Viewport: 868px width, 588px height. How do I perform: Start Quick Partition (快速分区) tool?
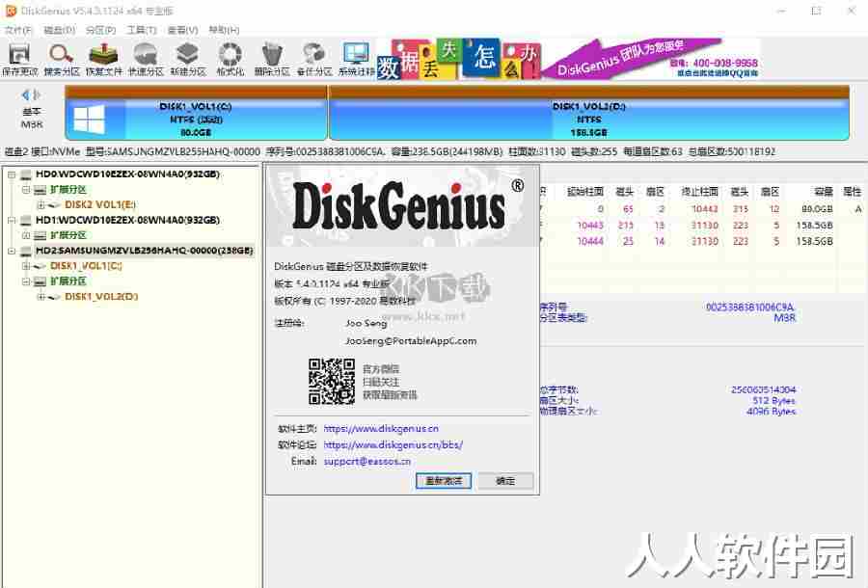point(146,59)
